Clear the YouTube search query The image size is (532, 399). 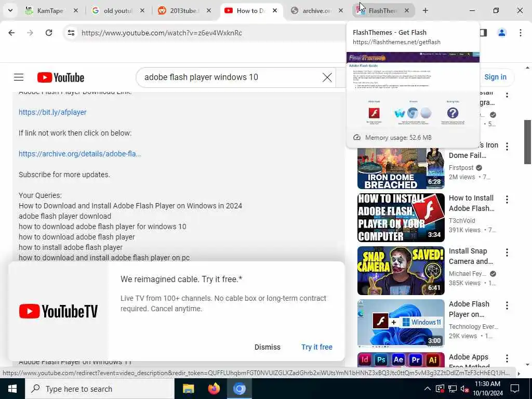(x=327, y=77)
